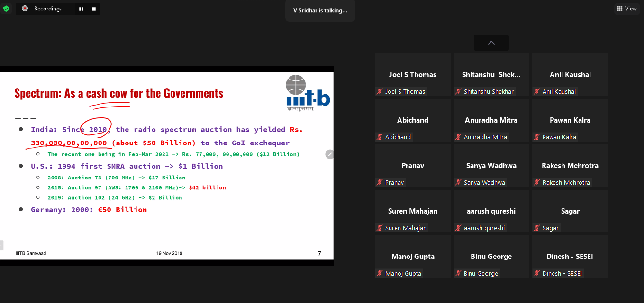644x303 pixels.
Task: Click aarush qureshi's muted mic icon
Action: [458, 228]
